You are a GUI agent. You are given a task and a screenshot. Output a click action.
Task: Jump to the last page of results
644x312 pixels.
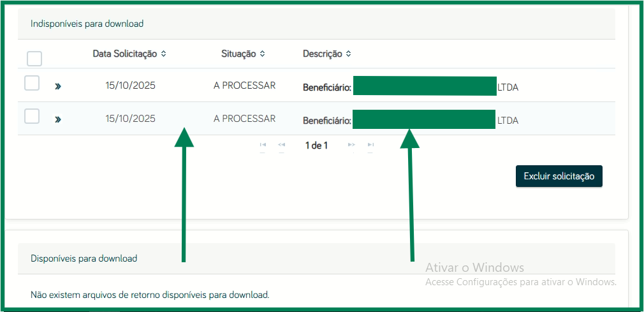pyautogui.click(x=370, y=145)
